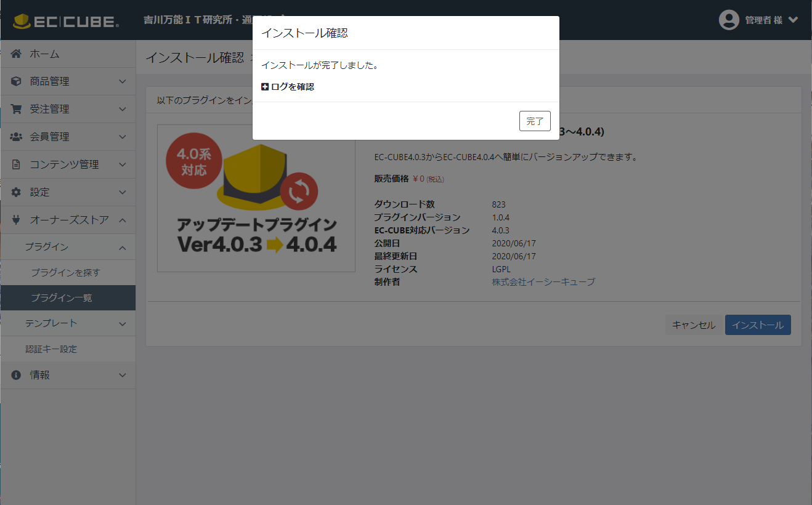Viewport: 812px width, 505px height.
Task: Click the content management document icon
Action: point(17,164)
